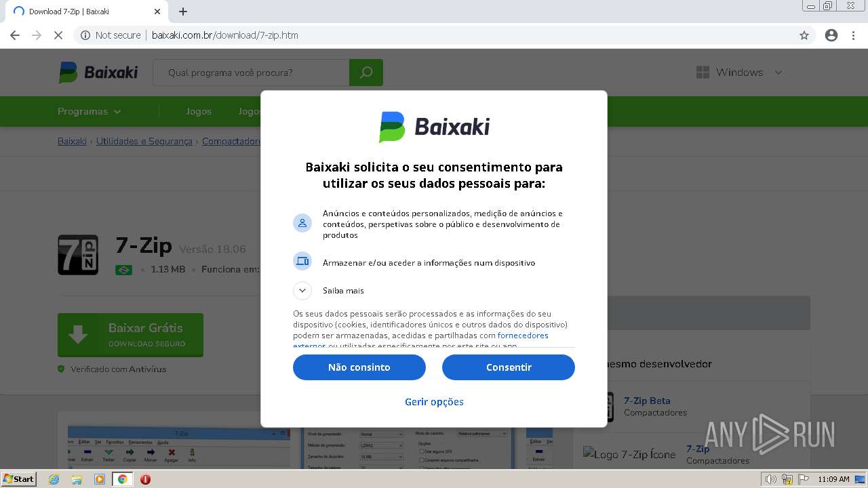Click the Compactadores breadcrumb link
Viewport: 868px width, 488px height.
point(231,141)
